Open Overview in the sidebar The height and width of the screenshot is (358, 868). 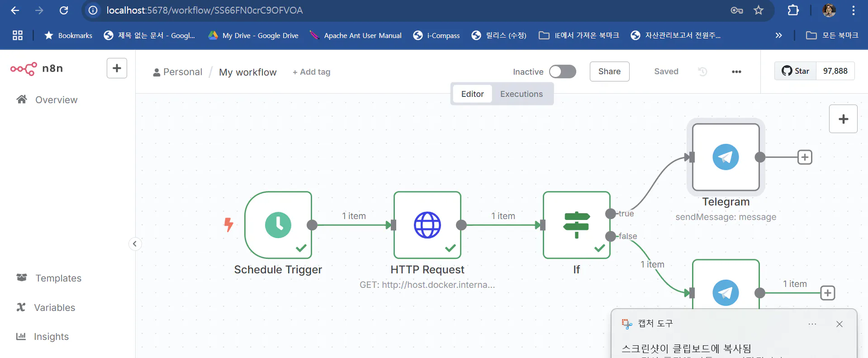[47, 100]
